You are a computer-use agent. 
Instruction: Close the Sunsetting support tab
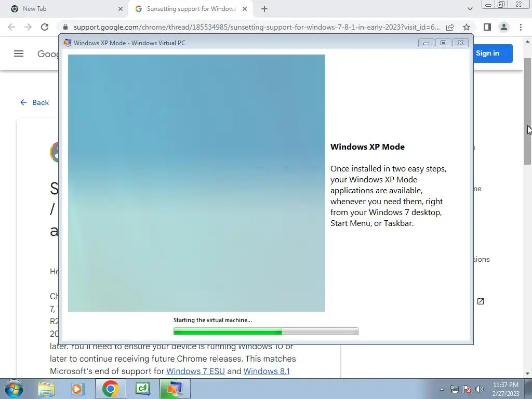pos(245,9)
